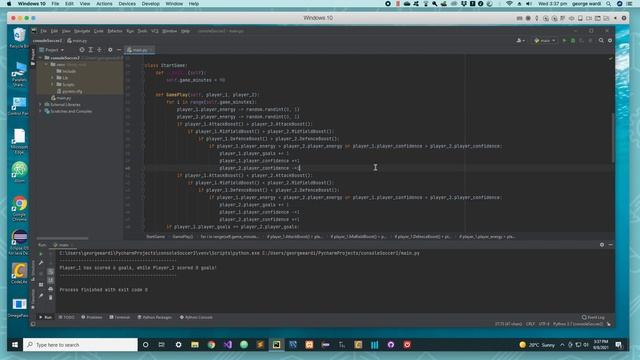Open the TODO tool window button
The width and height of the screenshot is (640, 360).
(67, 317)
